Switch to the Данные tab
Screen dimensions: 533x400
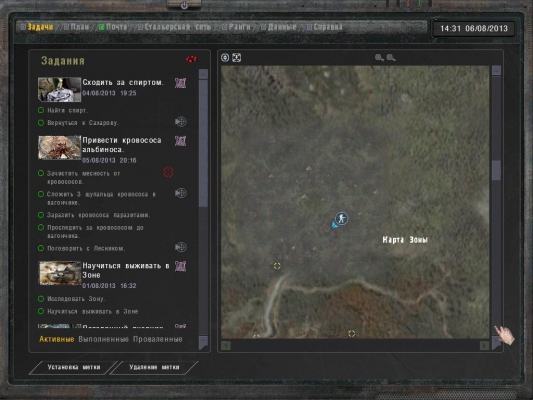[x=282, y=27]
